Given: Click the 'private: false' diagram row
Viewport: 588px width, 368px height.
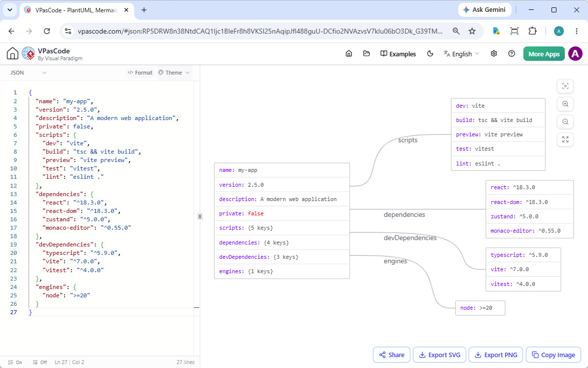Looking at the screenshot, I should coord(282,213).
